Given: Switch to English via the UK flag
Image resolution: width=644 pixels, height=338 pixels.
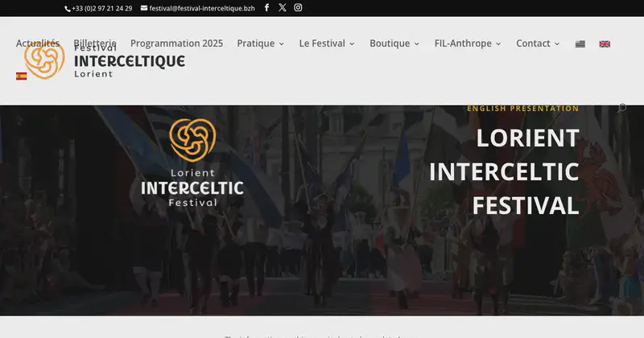Looking at the screenshot, I should tap(605, 44).
